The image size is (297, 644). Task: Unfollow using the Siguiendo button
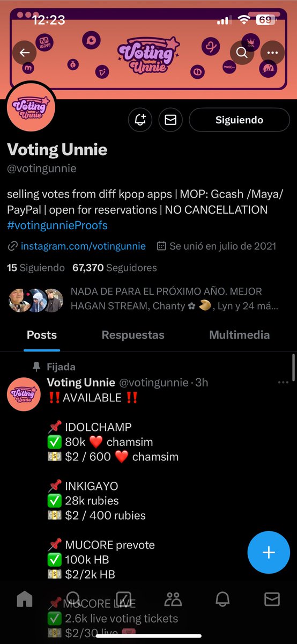click(x=239, y=120)
